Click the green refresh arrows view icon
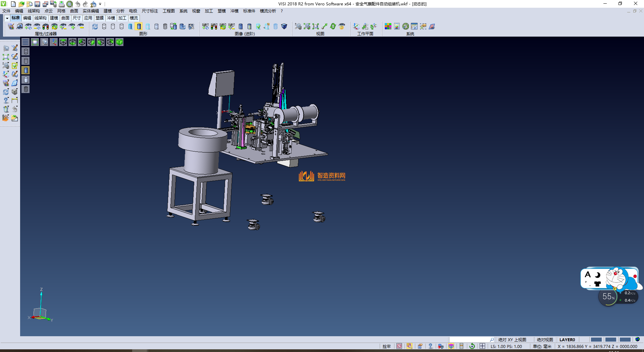Image resolution: width=644 pixels, height=352 pixels. point(333,26)
